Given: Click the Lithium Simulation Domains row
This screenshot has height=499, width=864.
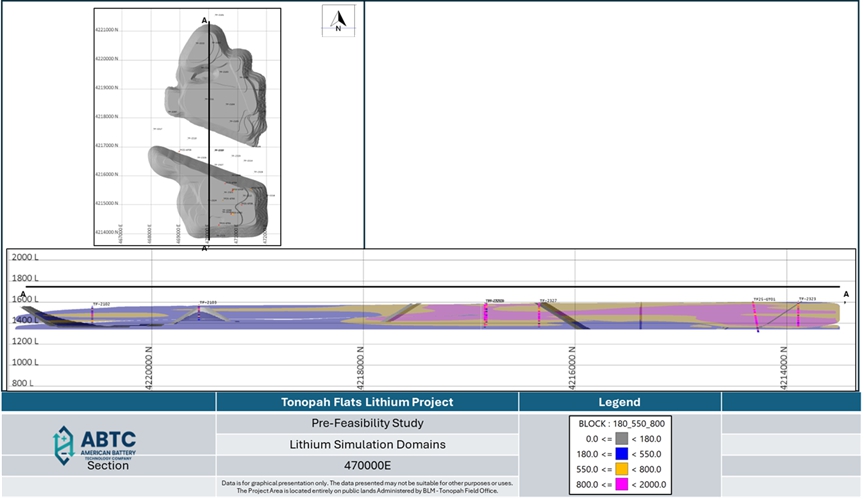Looking at the screenshot, I should point(367,444).
